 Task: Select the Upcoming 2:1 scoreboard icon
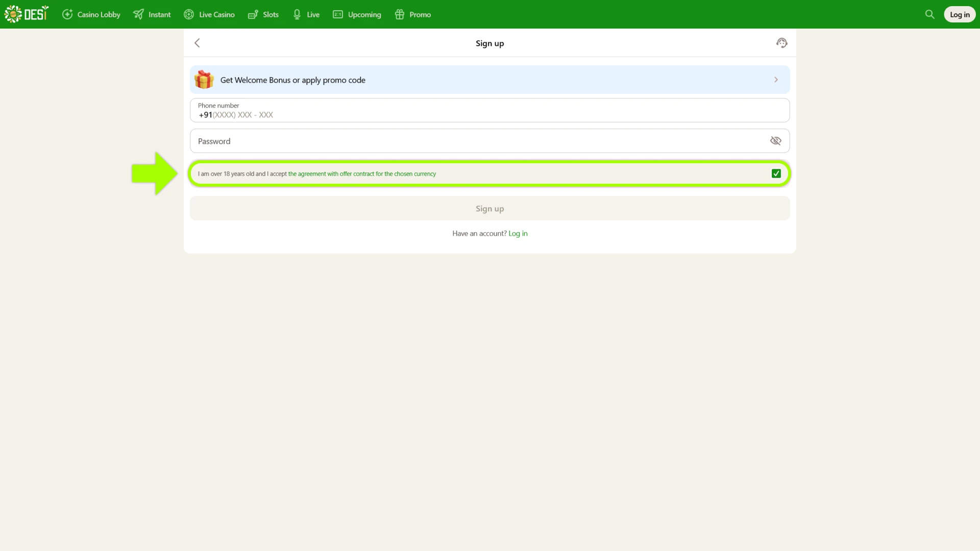[337, 14]
